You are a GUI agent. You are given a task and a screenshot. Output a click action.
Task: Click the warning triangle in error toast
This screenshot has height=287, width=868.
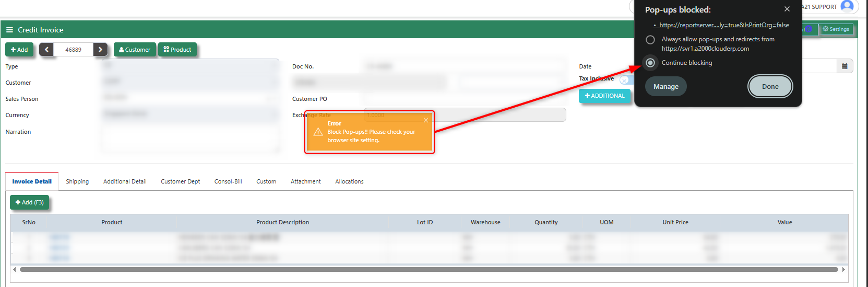click(318, 132)
